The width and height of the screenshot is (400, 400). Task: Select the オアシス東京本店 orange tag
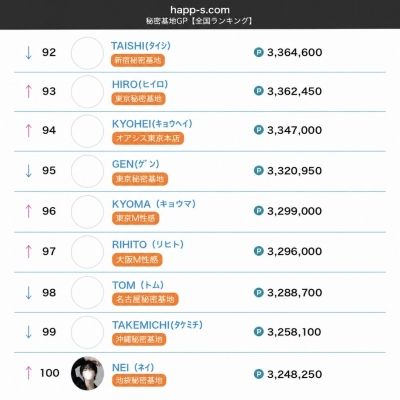(x=148, y=138)
